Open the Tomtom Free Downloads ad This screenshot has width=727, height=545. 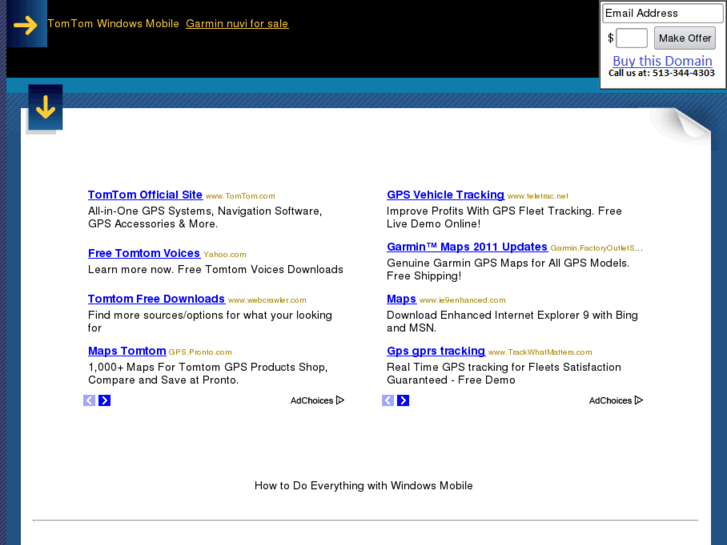(x=156, y=299)
